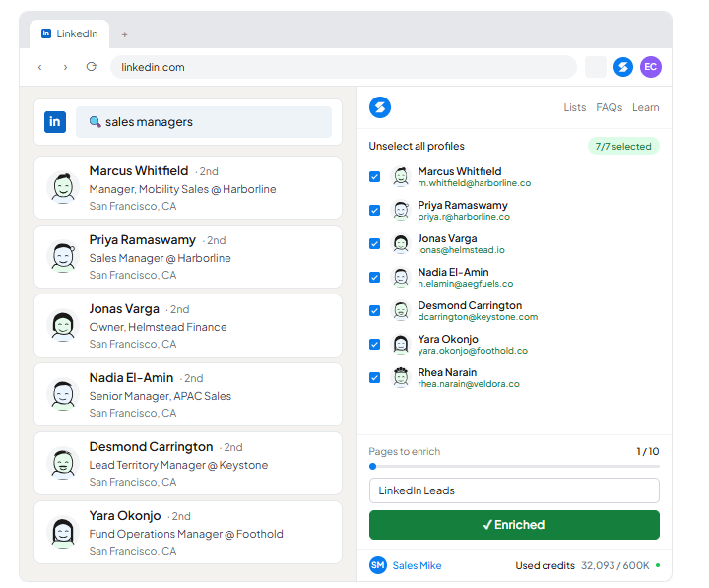Image resolution: width=709 pixels, height=588 pixels.
Task: Uncheck Rhea Narain's checkbox
Action: coord(374,377)
